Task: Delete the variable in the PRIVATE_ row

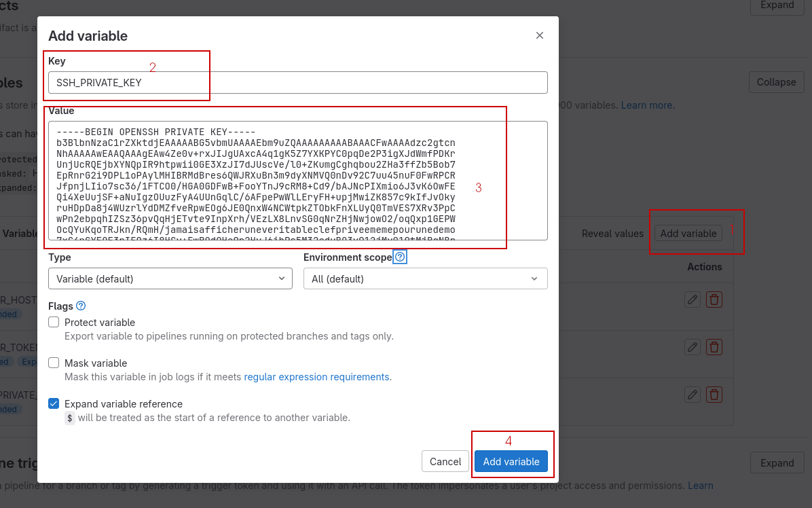Action: click(714, 395)
